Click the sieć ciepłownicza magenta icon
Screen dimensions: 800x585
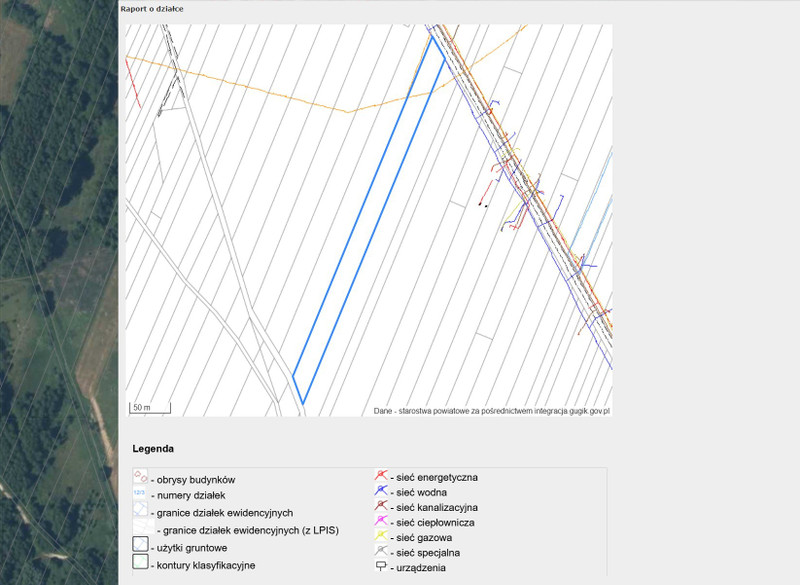coord(380,521)
